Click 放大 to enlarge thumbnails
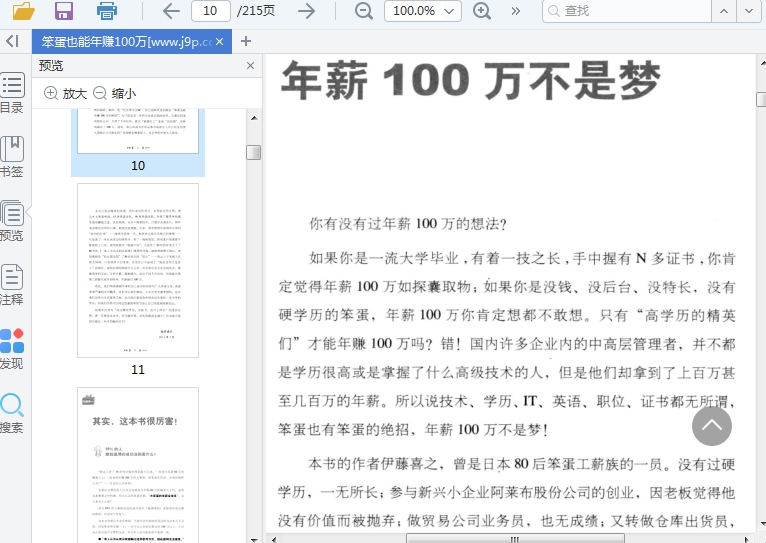The height and width of the screenshot is (543, 766). point(66,93)
